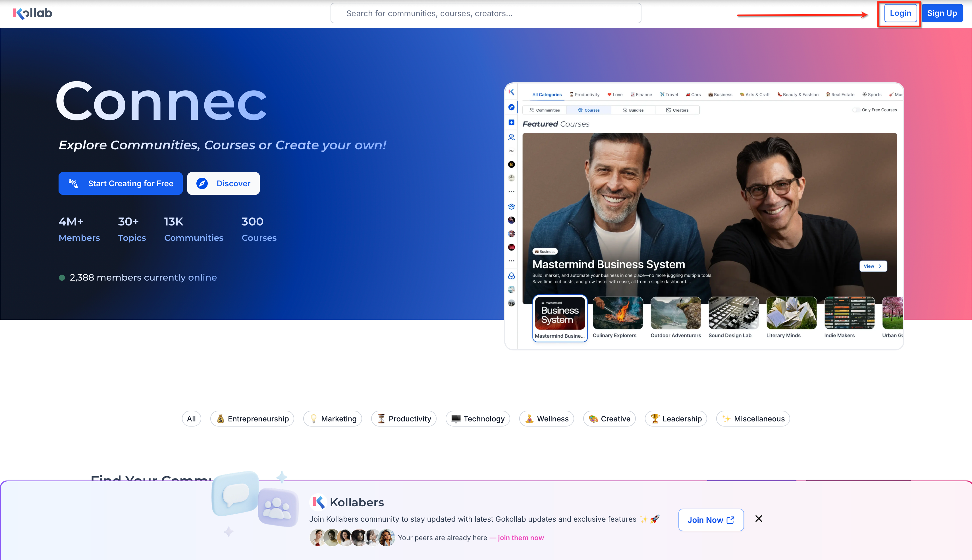Viewport: 972px width, 560px height.
Task: Click the blue plus icon in sidebar
Action: click(x=511, y=122)
